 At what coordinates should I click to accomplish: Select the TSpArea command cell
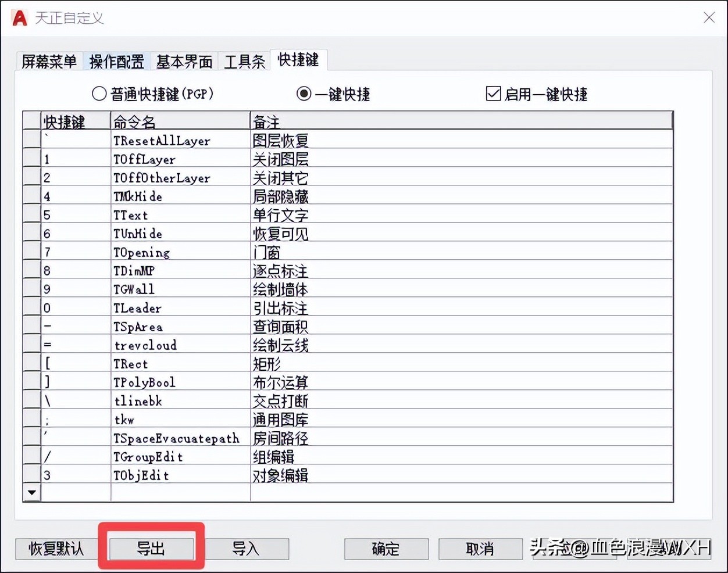pyautogui.click(x=180, y=326)
